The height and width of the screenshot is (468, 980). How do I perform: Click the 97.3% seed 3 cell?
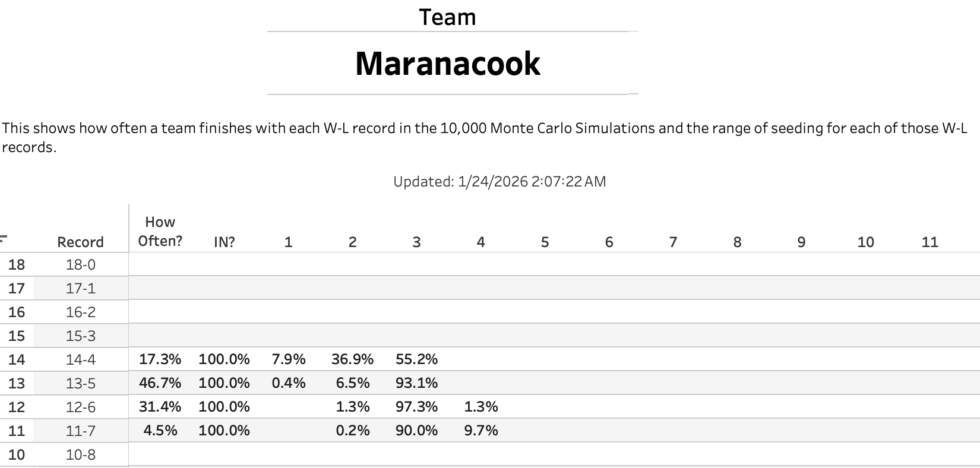point(416,407)
